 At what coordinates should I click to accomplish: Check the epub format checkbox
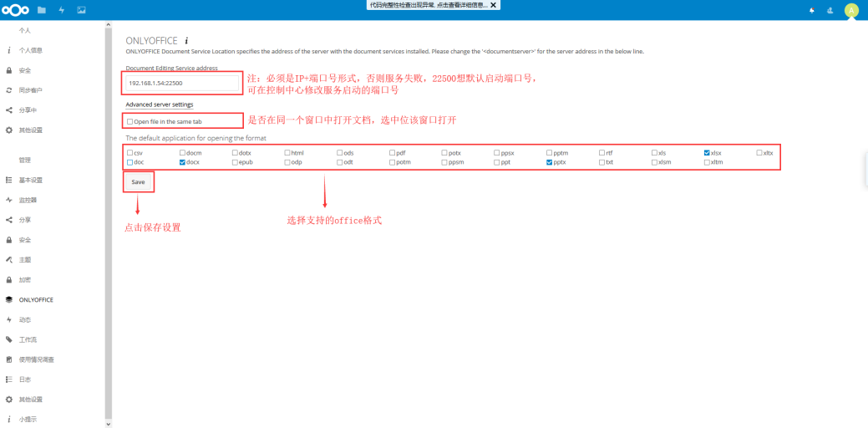tap(235, 163)
